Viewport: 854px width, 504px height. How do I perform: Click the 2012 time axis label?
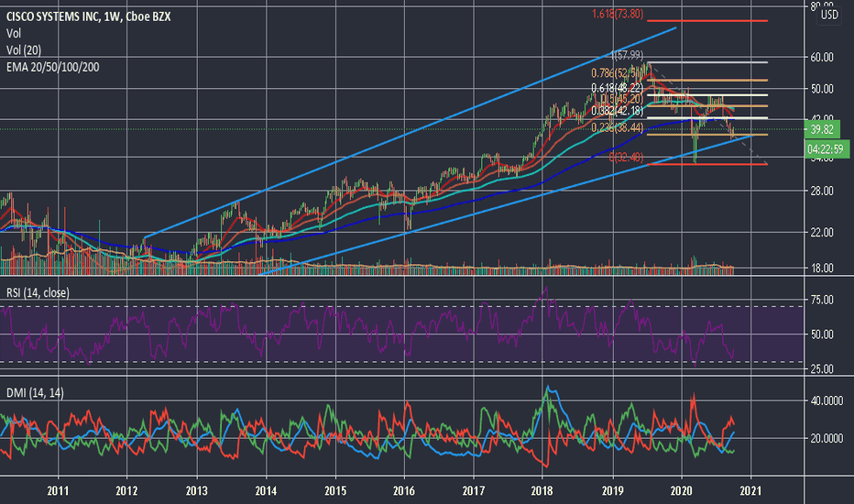[126, 491]
